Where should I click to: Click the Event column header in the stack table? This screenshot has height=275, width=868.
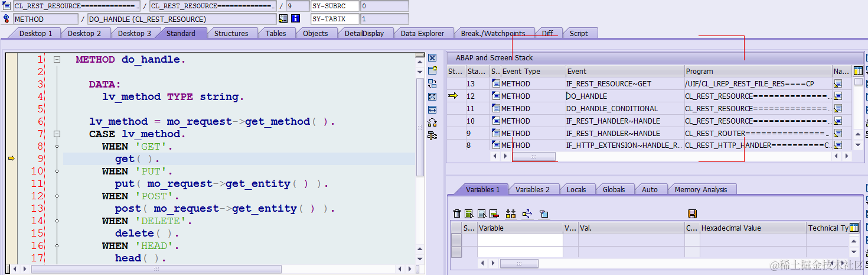tap(625, 71)
